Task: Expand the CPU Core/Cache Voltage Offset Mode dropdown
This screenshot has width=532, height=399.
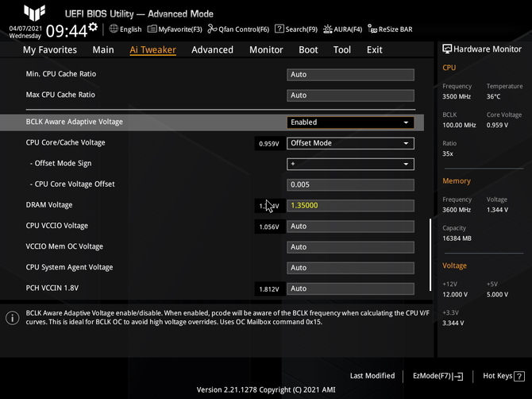Action: [x=350, y=143]
